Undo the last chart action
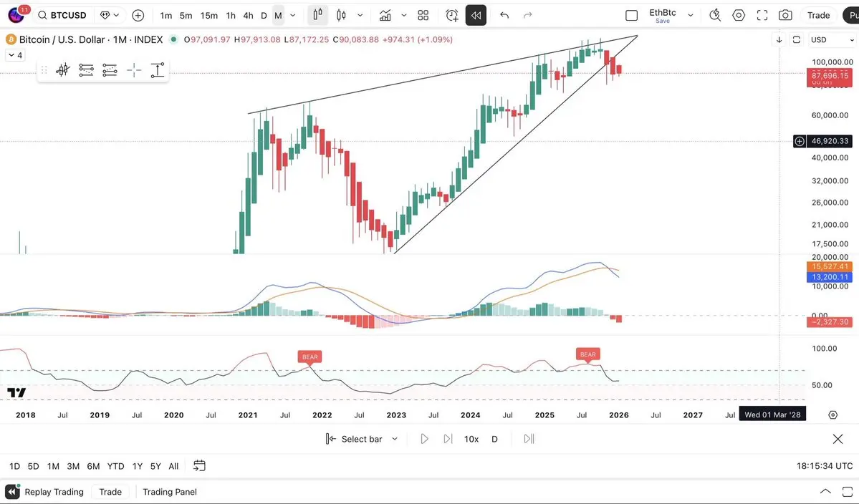 pyautogui.click(x=504, y=15)
